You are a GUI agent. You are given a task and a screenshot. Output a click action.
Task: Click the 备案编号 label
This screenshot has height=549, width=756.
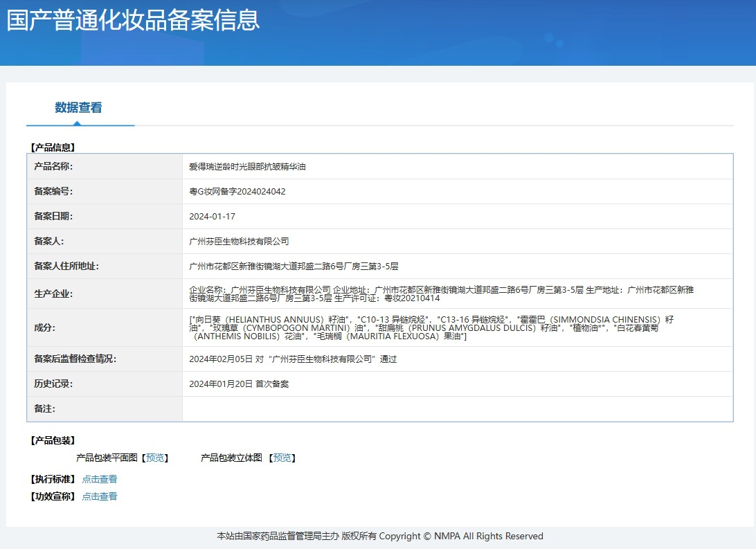tap(53, 191)
